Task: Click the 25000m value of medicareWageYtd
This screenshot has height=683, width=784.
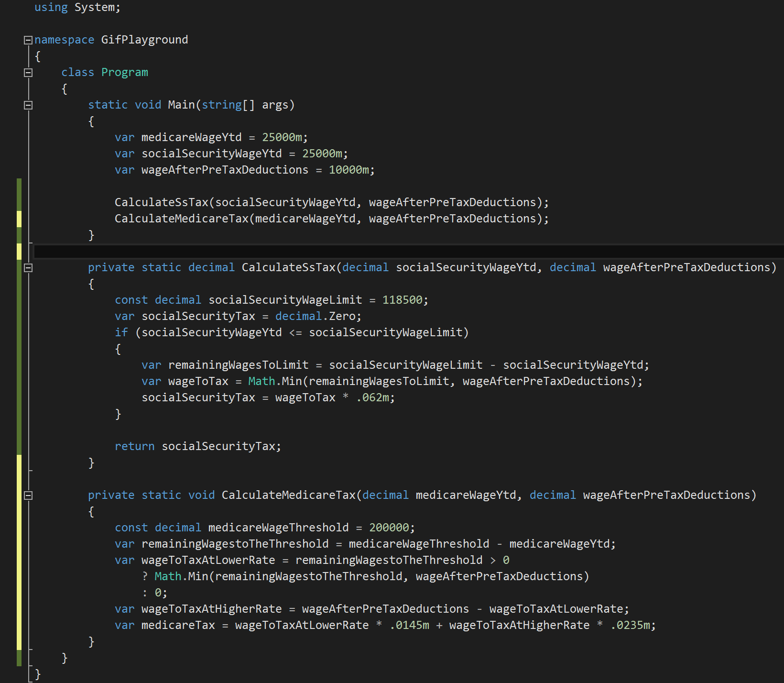Action: (282, 138)
